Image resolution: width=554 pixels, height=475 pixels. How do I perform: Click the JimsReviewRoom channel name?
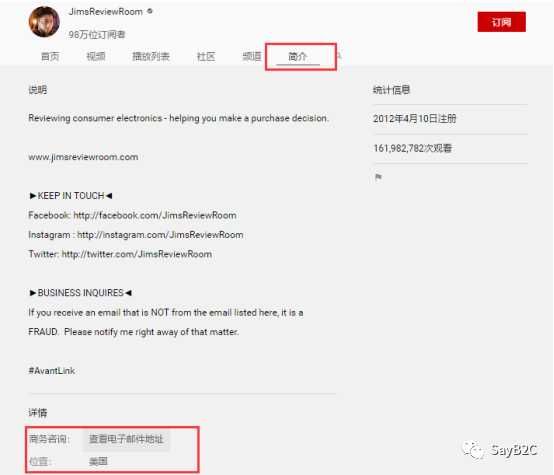106,12
